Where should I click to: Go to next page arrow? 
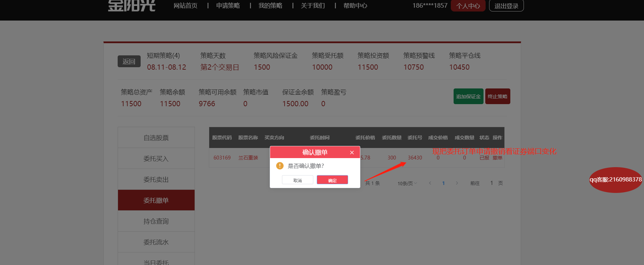click(x=457, y=183)
